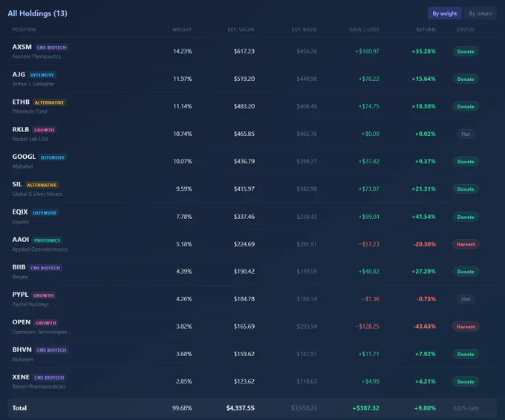Click the PHOTONICS tag next to AAOI

click(47, 240)
